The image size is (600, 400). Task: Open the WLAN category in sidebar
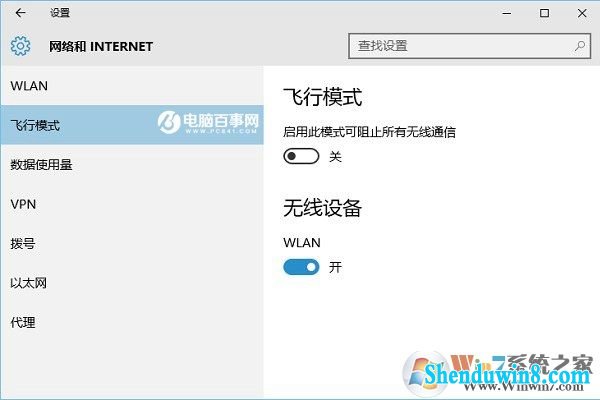132,86
